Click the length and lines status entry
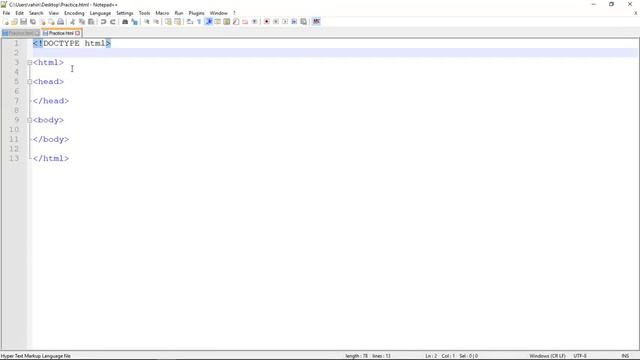640x360 pixels. 368,356
